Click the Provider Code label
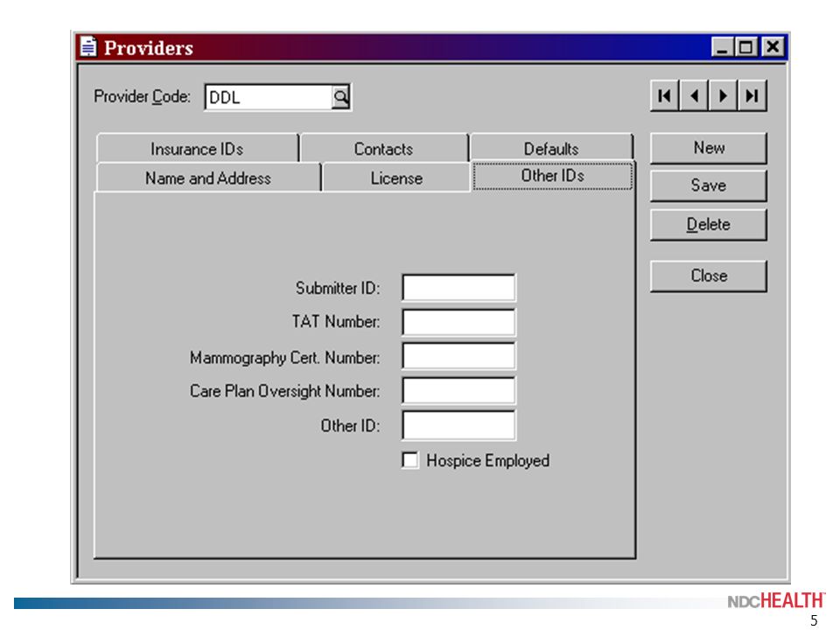The image size is (840, 630). (142, 97)
